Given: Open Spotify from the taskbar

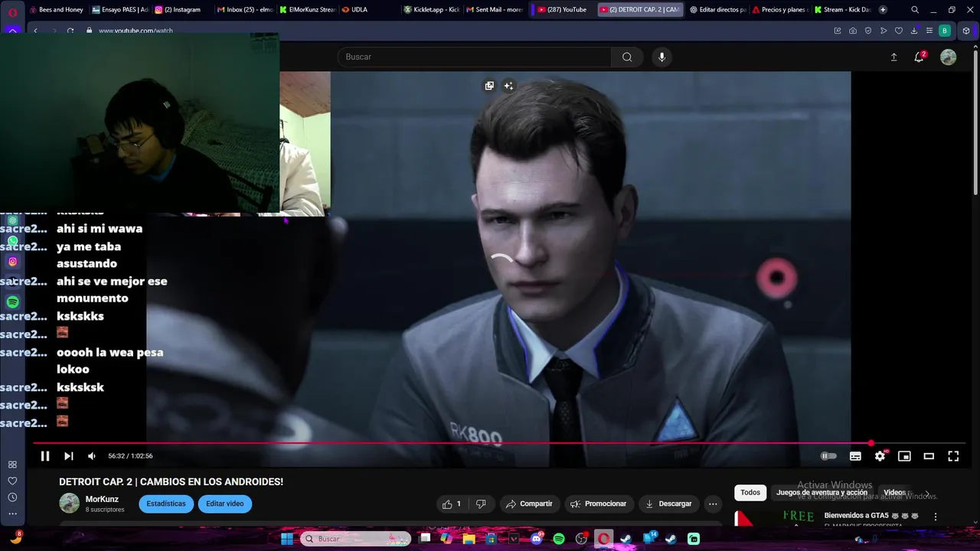Looking at the screenshot, I should click(x=559, y=539).
